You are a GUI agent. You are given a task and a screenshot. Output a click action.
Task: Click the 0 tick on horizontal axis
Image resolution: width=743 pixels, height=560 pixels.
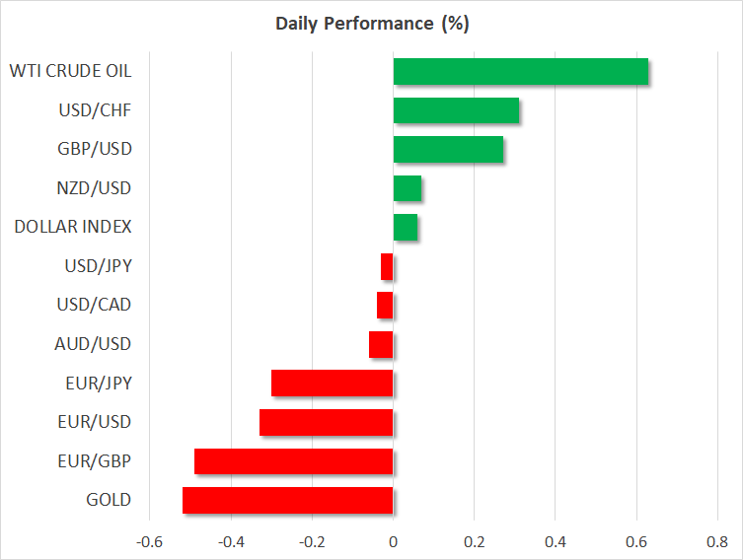click(393, 541)
